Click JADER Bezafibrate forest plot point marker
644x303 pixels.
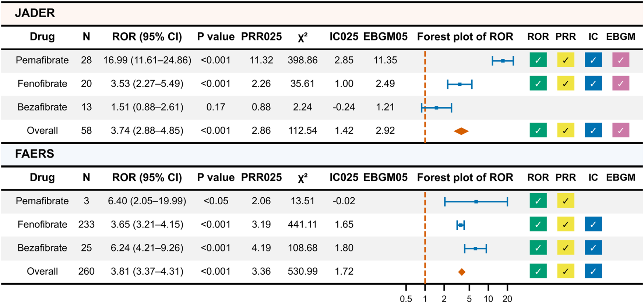(436, 108)
